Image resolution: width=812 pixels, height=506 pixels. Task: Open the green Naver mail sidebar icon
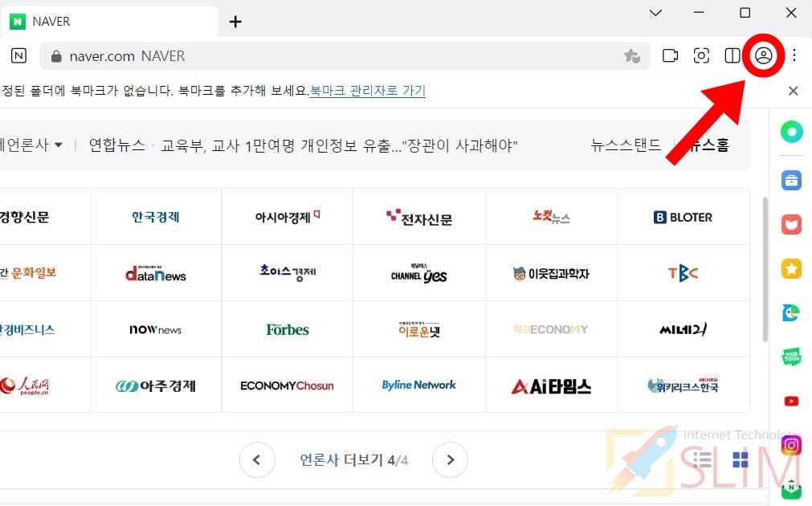(791, 489)
